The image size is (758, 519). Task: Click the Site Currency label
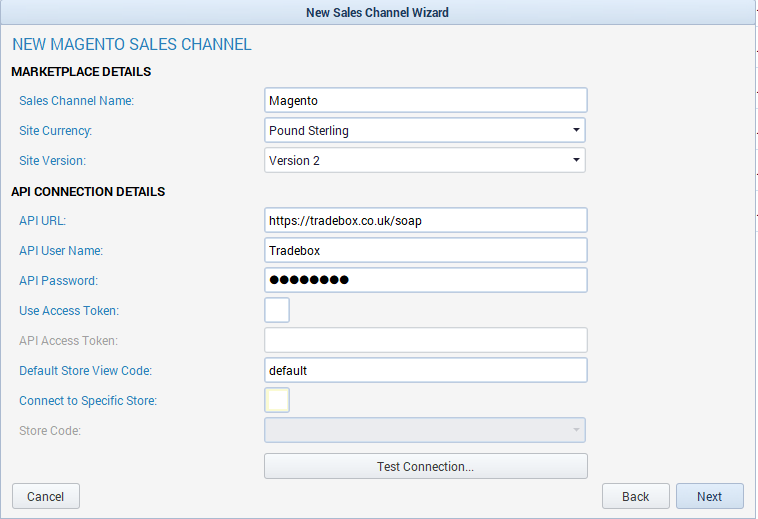(x=56, y=131)
